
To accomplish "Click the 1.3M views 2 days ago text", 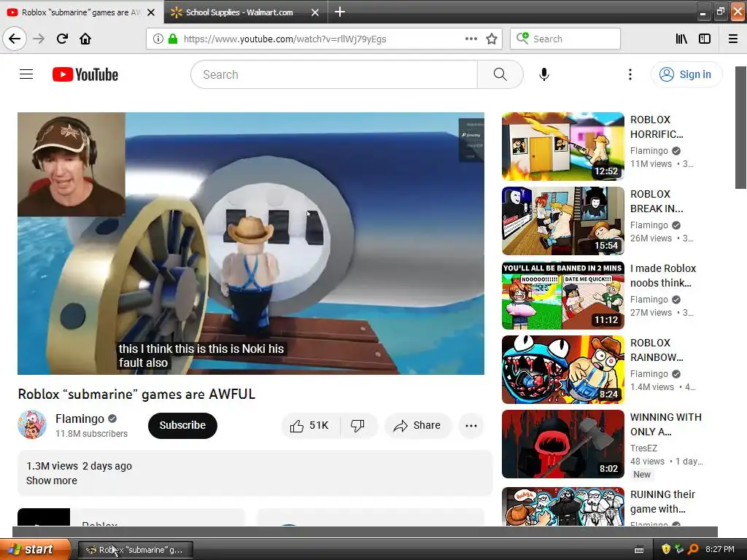I will [79, 466].
